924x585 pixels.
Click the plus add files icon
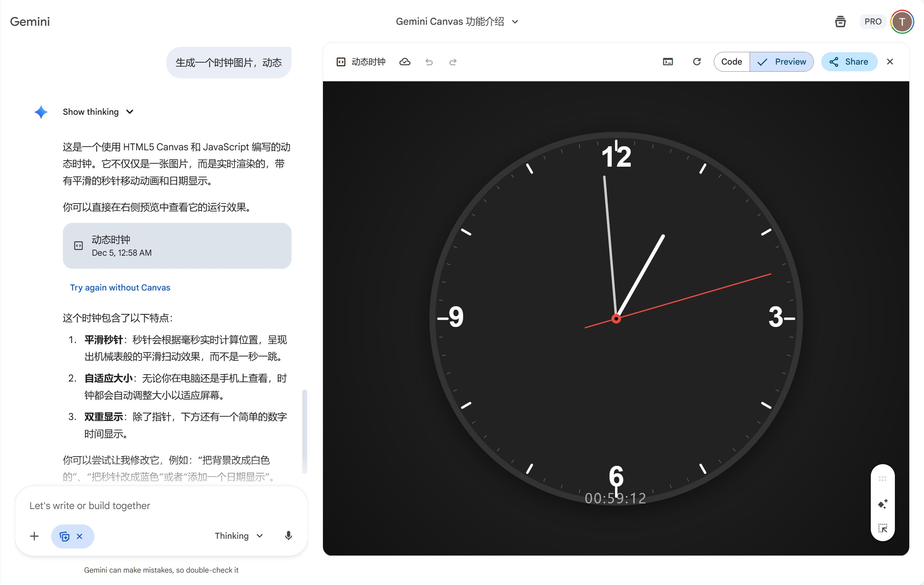(34, 536)
